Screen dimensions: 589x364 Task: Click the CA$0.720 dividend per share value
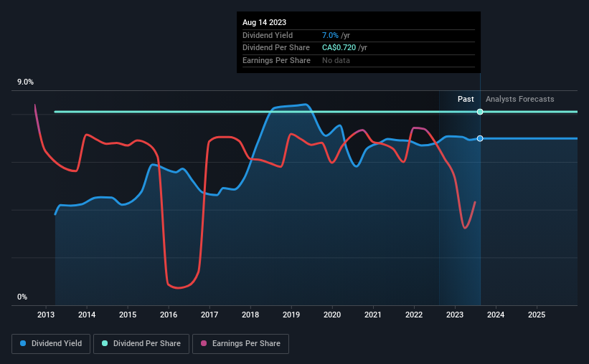[339, 48]
